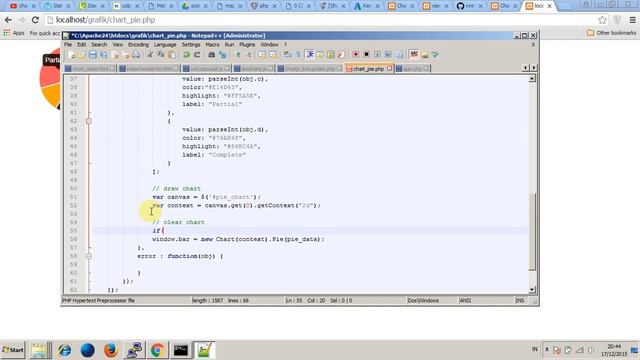This screenshot has height=360, width=640.
Task: Open the Edit menu
Action: (82, 44)
